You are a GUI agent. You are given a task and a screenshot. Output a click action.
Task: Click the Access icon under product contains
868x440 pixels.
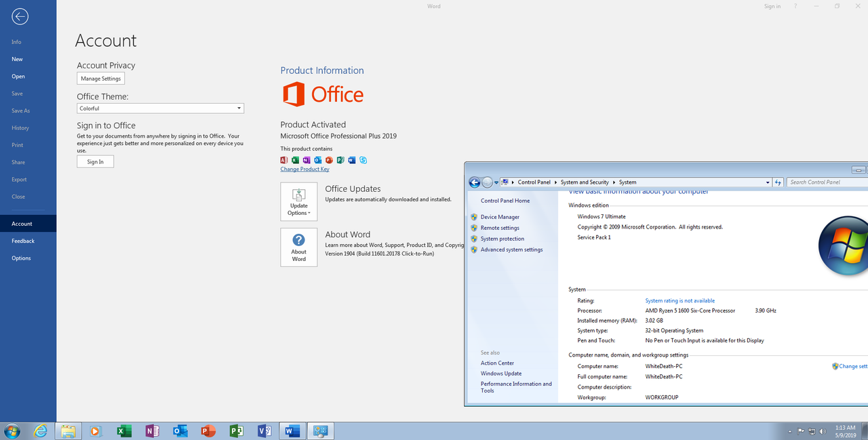click(284, 160)
